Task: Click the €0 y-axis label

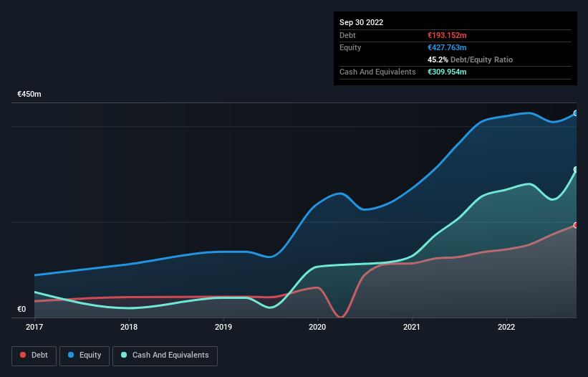Action: (21, 309)
